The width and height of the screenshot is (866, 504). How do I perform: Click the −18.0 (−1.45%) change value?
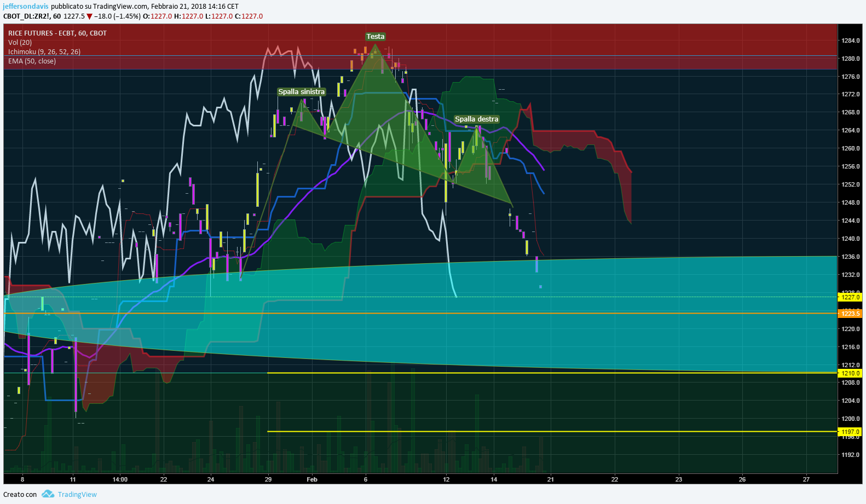tap(117, 16)
